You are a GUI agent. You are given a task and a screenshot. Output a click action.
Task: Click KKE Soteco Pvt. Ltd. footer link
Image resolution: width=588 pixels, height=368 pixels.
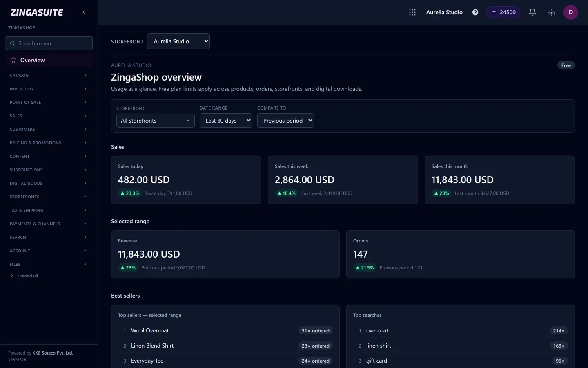53,353
